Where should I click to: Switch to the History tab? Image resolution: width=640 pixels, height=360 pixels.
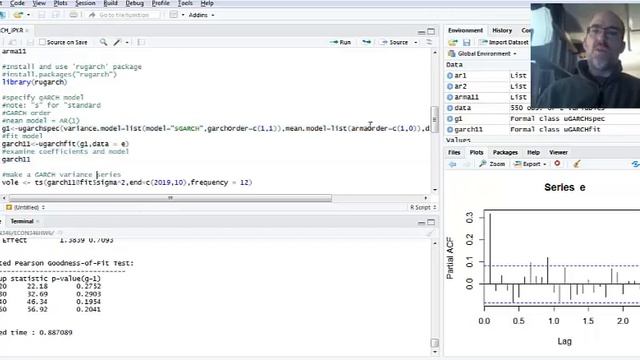[502, 30]
